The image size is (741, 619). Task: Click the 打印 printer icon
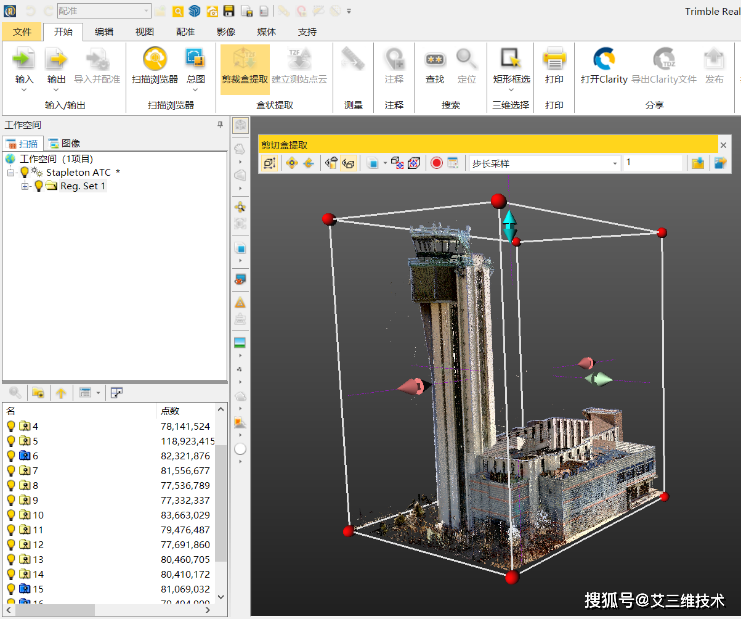coord(554,60)
